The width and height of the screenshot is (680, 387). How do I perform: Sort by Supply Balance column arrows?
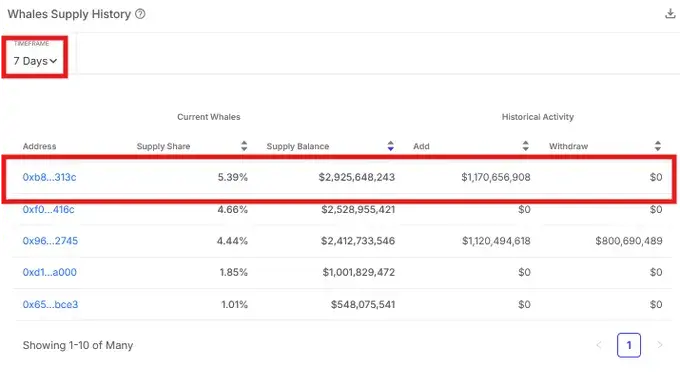tap(391, 146)
